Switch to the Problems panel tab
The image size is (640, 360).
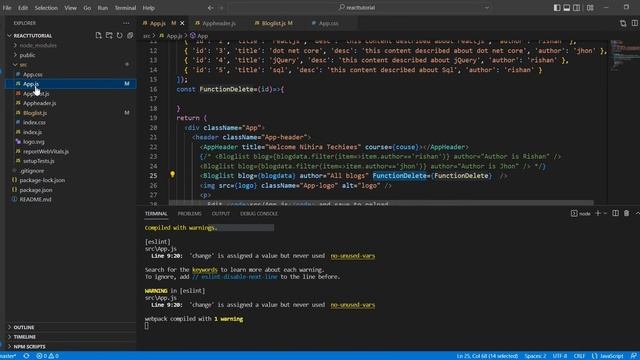pyautogui.click(x=189, y=213)
